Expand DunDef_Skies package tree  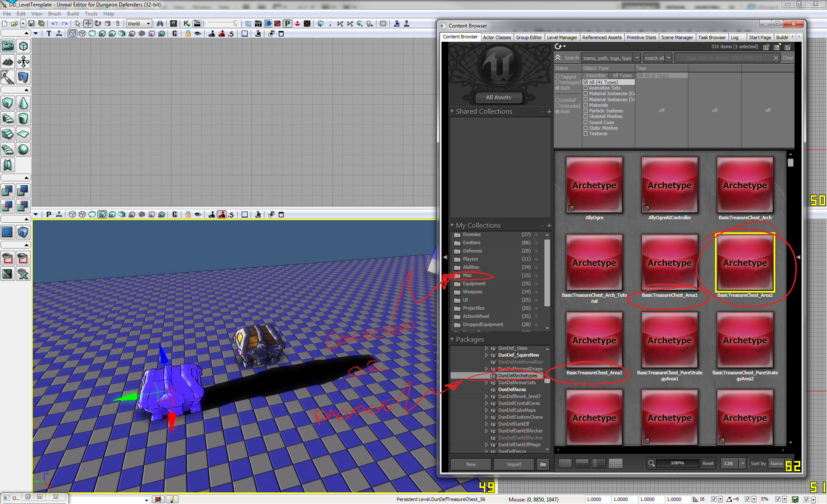point(486,348)
